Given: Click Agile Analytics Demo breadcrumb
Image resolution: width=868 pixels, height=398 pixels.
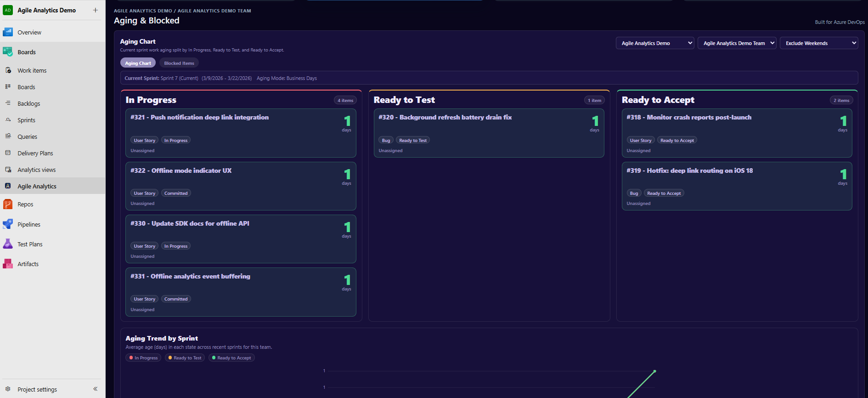Looking at the screenshot, I should coord(143,11).
